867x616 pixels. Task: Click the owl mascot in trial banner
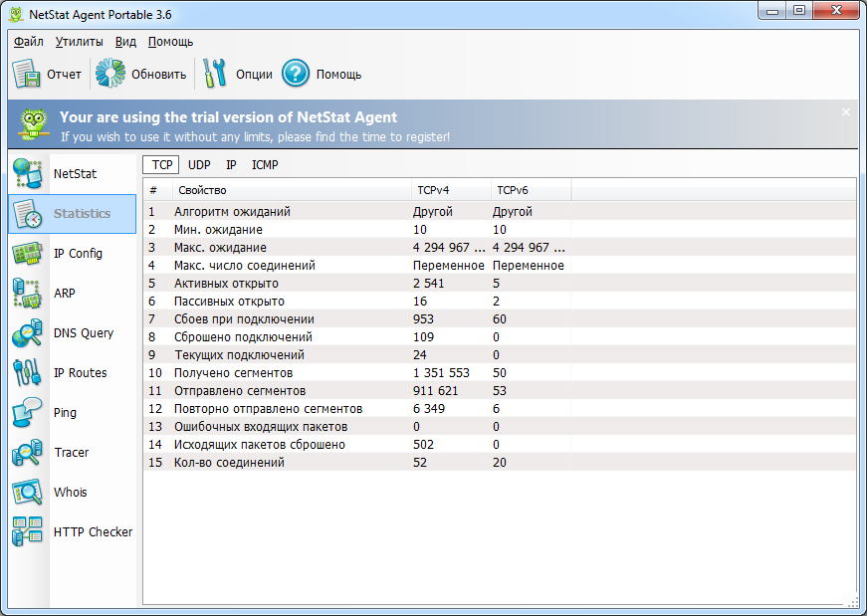(x=33, y=123)
